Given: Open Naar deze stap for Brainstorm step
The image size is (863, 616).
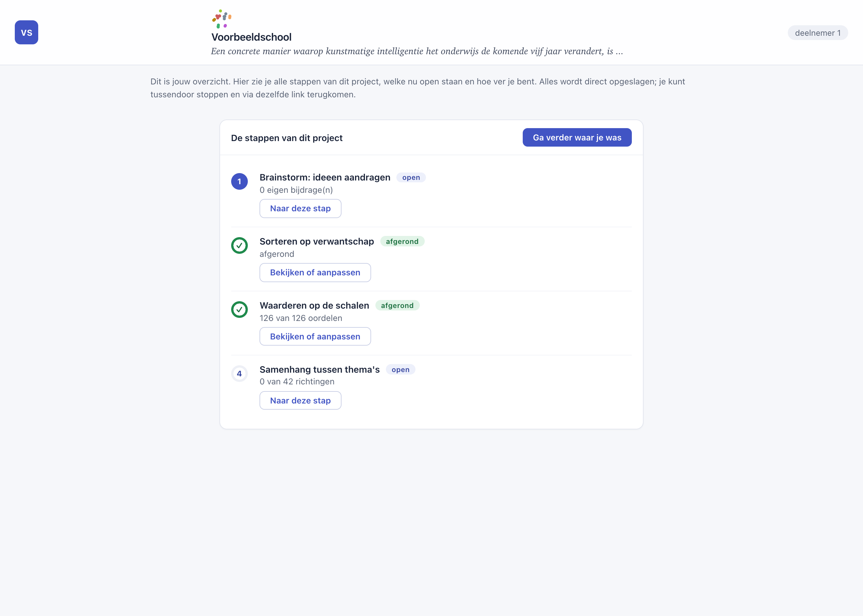Looking at the screenshot, I should pos(300,208).
